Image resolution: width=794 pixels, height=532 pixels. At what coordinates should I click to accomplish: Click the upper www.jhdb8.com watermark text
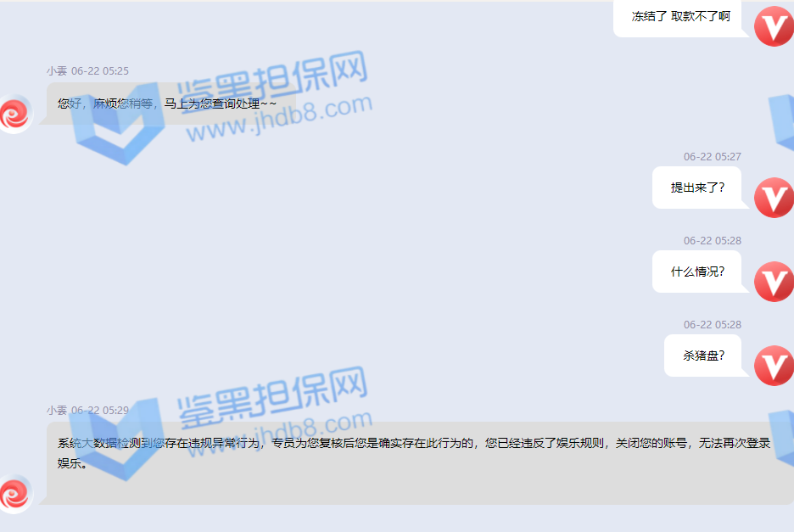280,120
